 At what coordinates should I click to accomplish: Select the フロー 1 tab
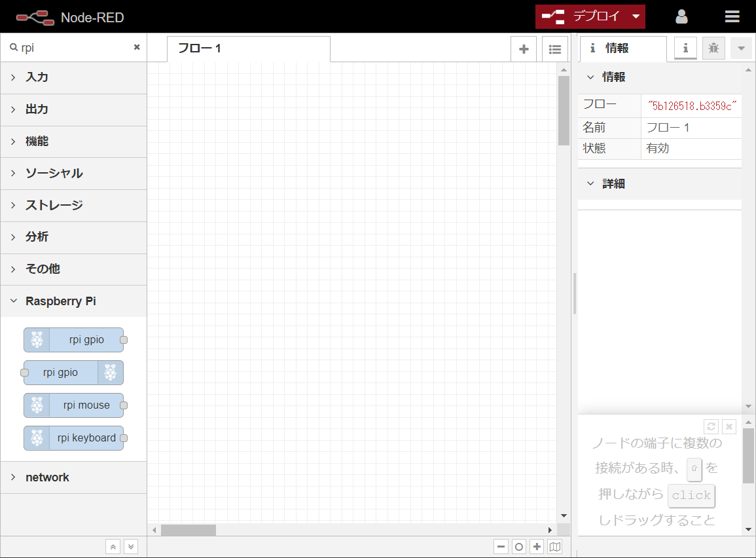(249, 48)
